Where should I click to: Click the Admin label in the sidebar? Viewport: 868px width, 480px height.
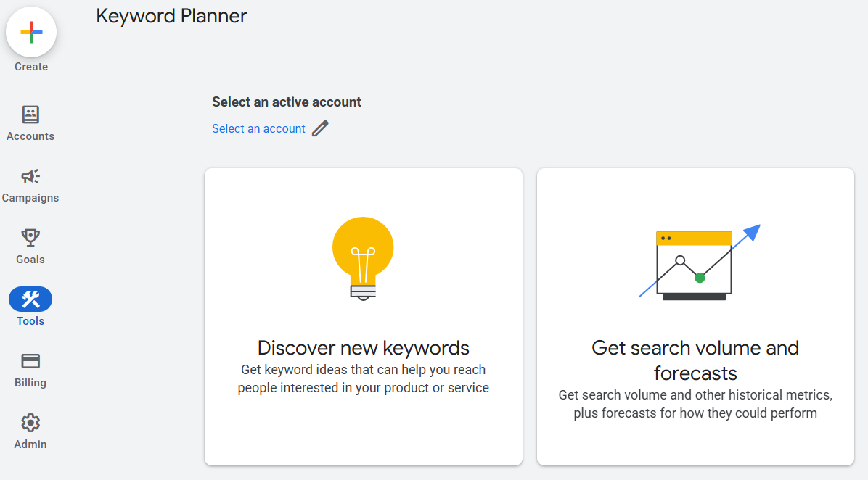click(x=30, y=444)
